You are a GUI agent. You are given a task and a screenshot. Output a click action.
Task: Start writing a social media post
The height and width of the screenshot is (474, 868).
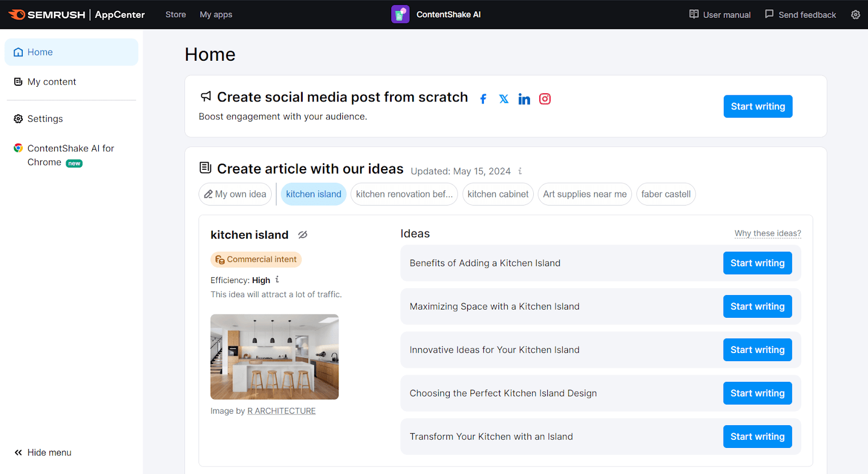(758, 106)
